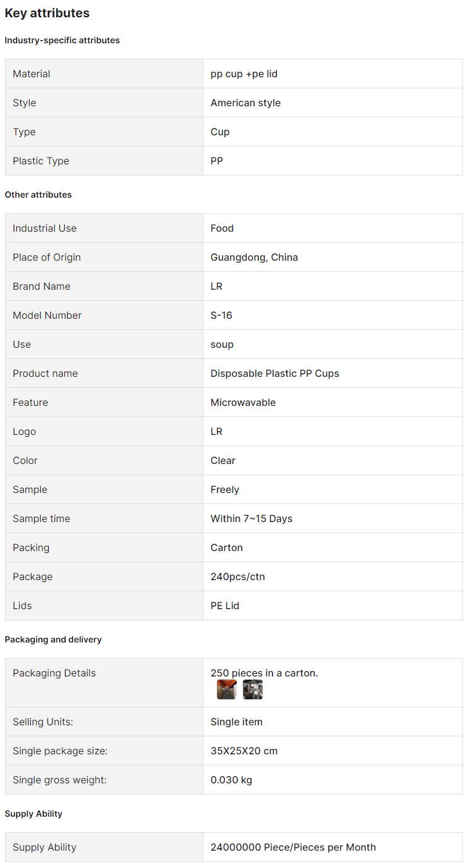Click the Other attributes subheading

38,195
